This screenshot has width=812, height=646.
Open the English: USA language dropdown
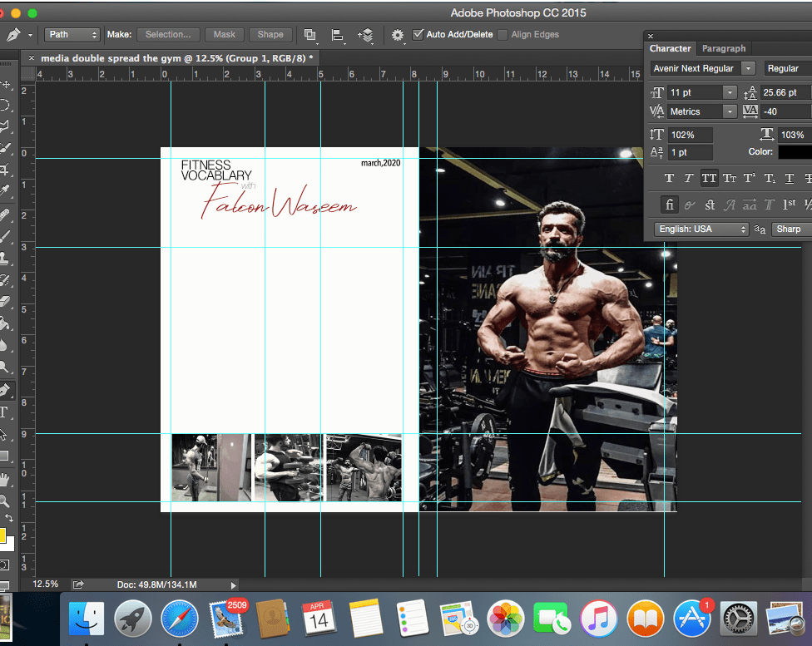pyautogui.click(x=701, y=229)
